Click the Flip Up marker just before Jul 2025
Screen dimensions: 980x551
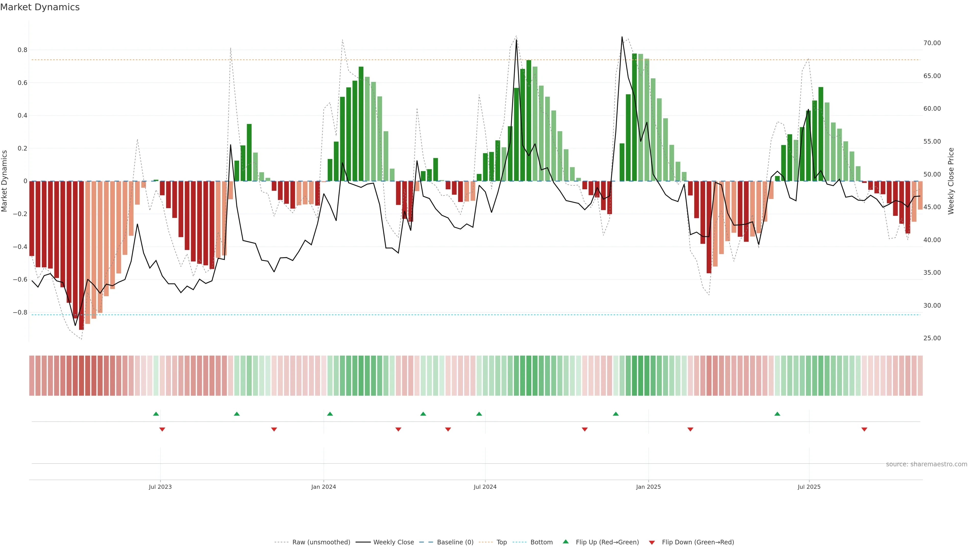[x=777, y=414]
